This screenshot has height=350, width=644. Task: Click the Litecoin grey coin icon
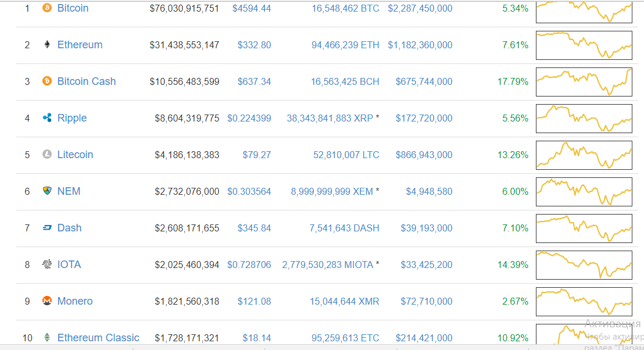tap(47, 155)
